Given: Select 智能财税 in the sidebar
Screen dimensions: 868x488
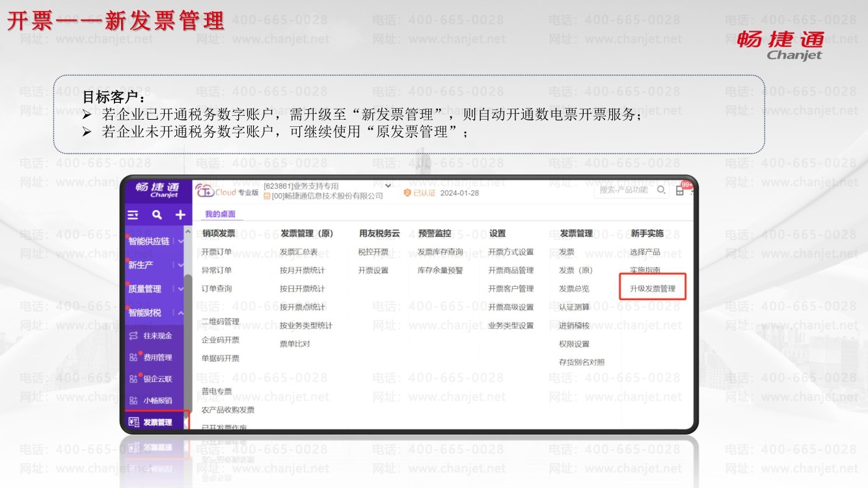Looking at the screenshot, I should [144, 312].
